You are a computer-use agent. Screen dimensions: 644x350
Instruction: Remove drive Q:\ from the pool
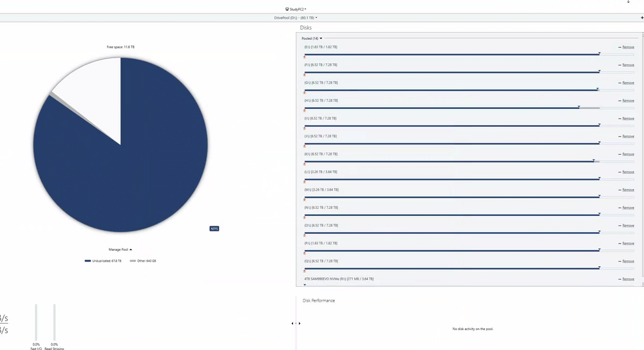627,261
